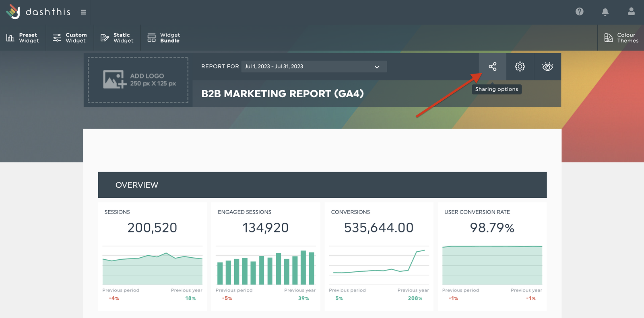Click the 134,920 engaged sessions value
Viewport: 644px width, 318px height.
click(266, 228)
